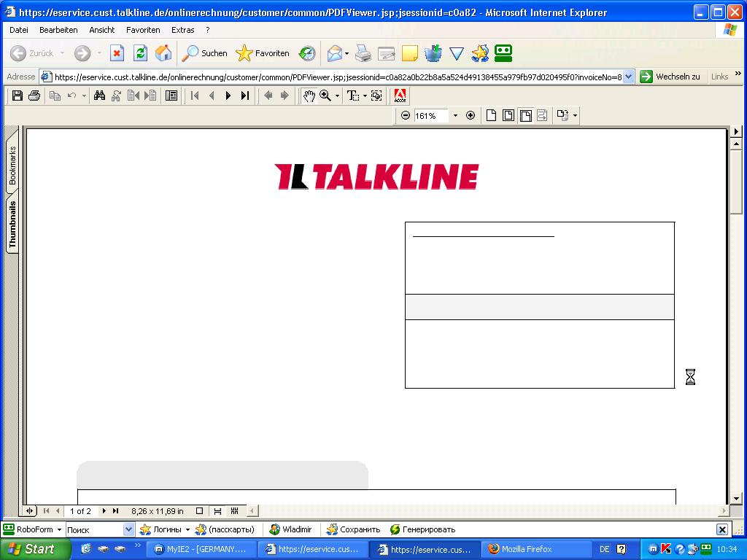Click the page number field 1 of 2

pos(80,511)
